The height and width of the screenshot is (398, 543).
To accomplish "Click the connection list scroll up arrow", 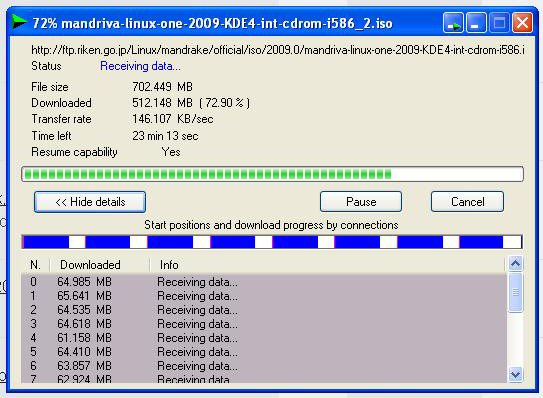I will (x=515, y=264).
